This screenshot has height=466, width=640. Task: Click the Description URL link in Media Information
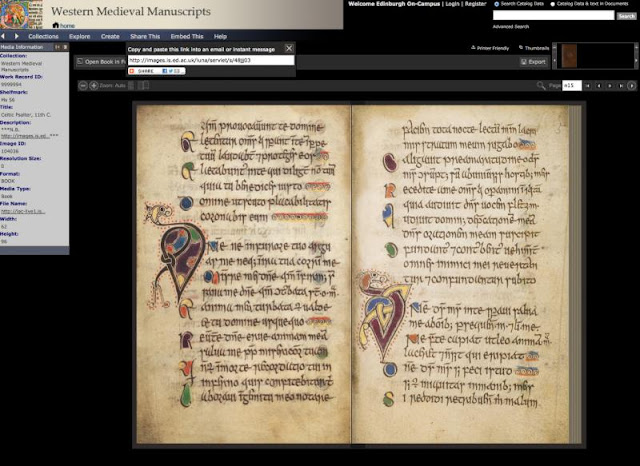pyautogui.click(x=25, y=136)
